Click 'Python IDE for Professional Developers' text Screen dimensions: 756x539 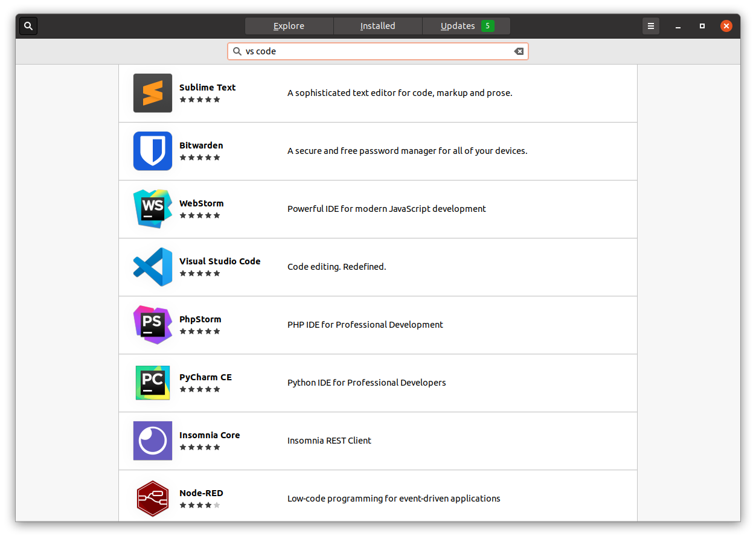(x=367, y=383)
